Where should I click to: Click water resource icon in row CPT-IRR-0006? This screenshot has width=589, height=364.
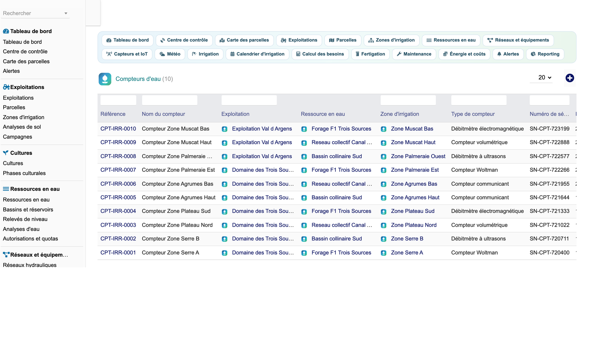[x=304, y=184]
